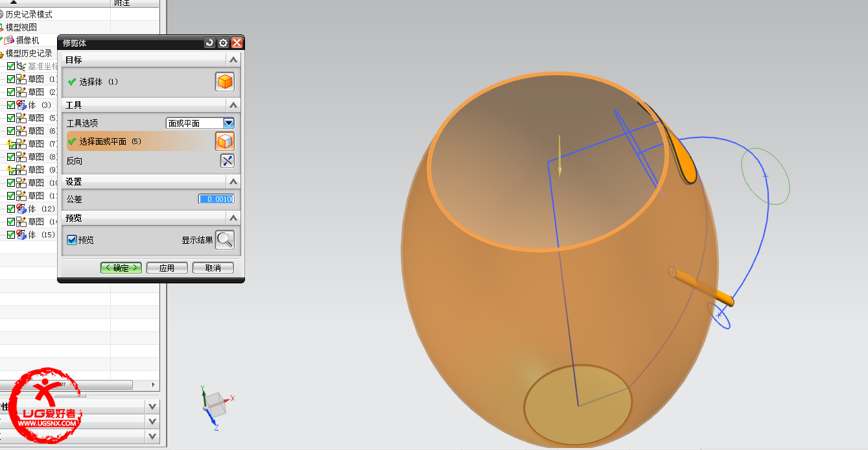Click the sort arrow column header
868x450 pixels.
(x=55, y=3)
